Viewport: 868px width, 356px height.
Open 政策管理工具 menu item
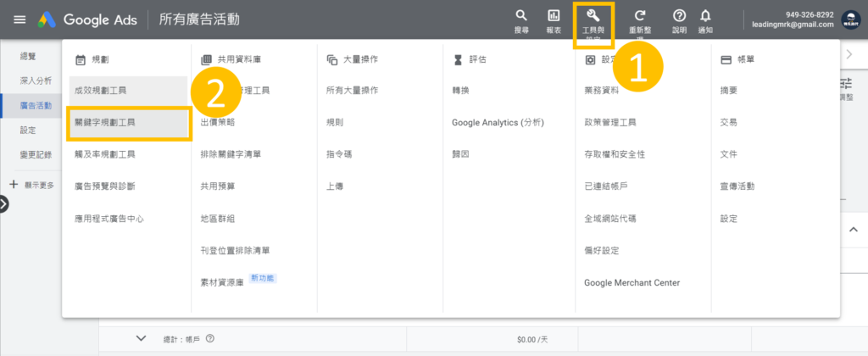point(610,122)
